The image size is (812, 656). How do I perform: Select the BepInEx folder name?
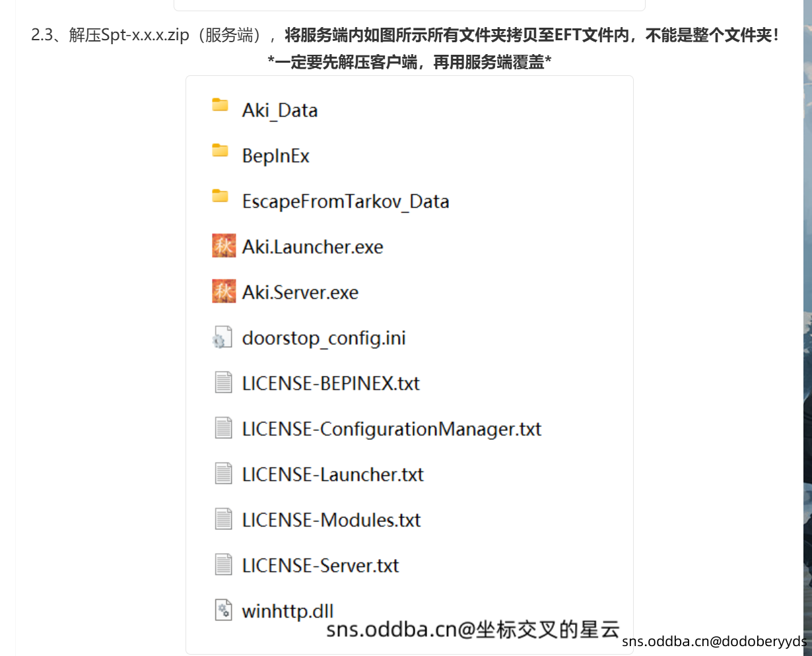pos(276,156)
